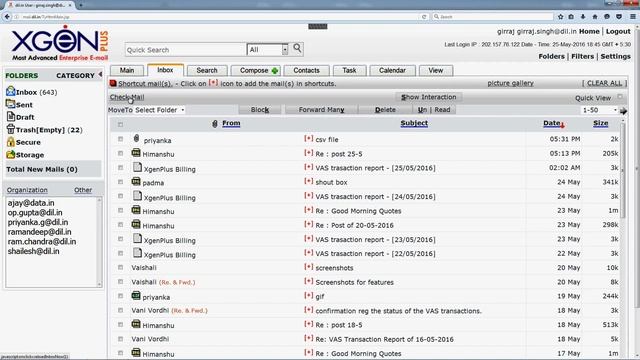Collapse the folders sidebar arrow
The image size is (640, 360).
coord(100,75)
